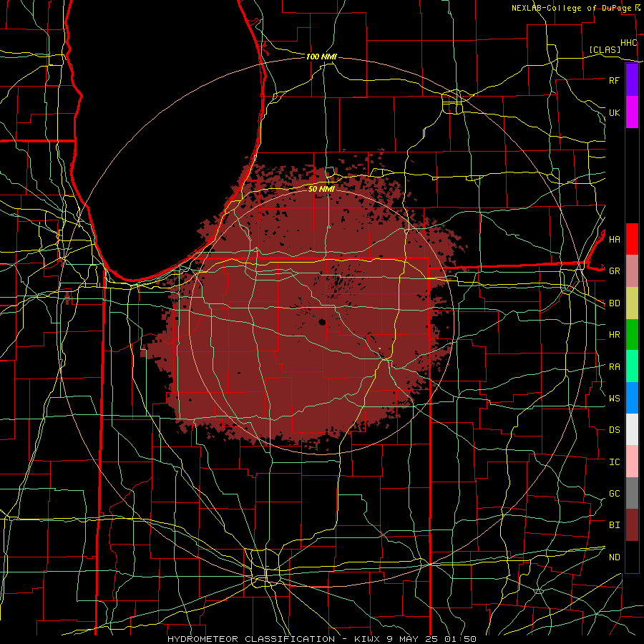Image resolution: width=644 pixels, height=644 pixels.
Task: Click the RF legend label
Action: [614, 80]
